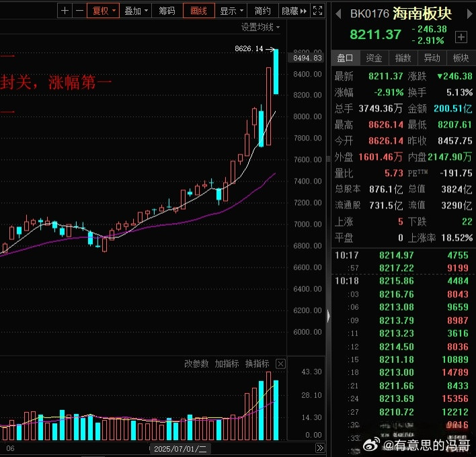
Task: Click the tallest cyan candlestick at chart top
Action: tap(276, 72)
